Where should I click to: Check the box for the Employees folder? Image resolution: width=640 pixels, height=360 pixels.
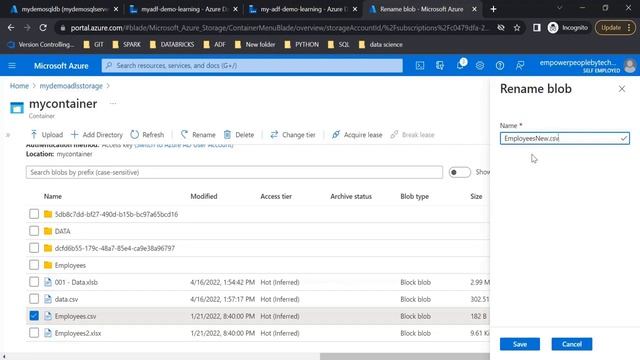click(34, 265)
